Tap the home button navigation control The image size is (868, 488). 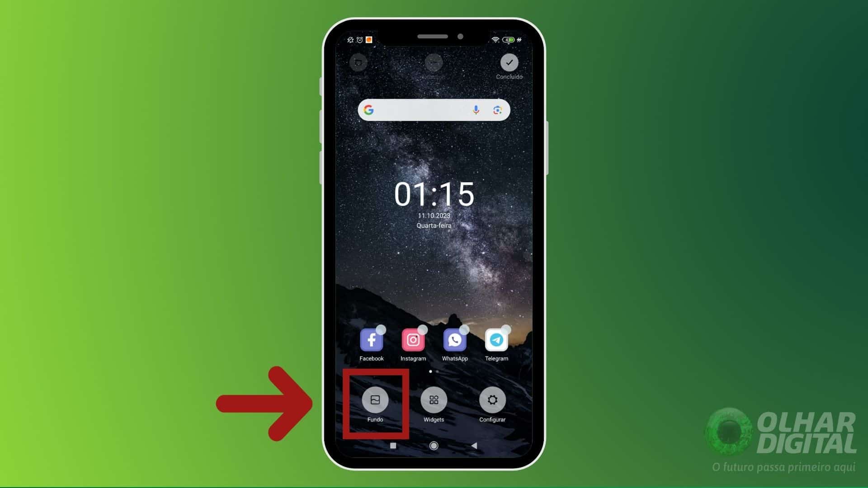[x=434, y=445]
